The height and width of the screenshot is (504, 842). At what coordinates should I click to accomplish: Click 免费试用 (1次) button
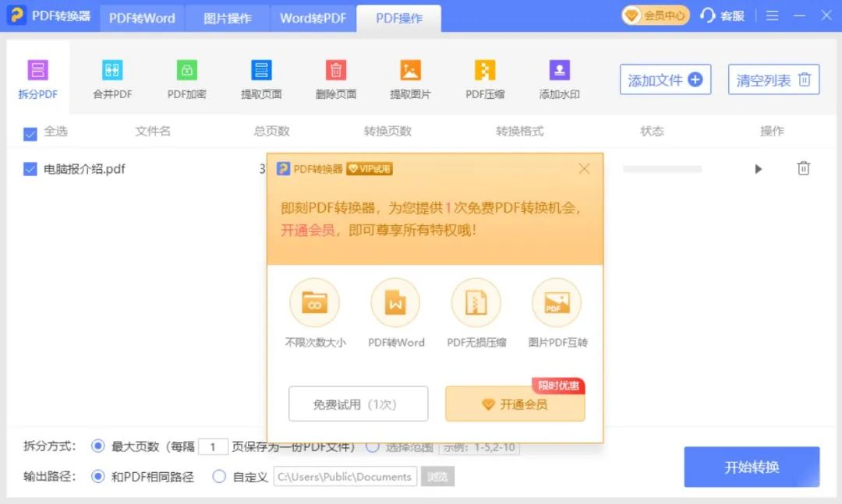[358, 404]
